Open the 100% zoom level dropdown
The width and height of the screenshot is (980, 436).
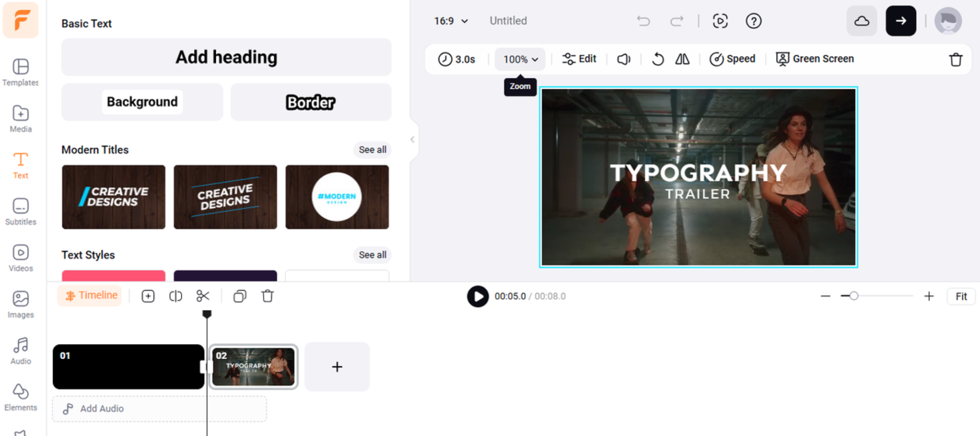click(520, 59)
